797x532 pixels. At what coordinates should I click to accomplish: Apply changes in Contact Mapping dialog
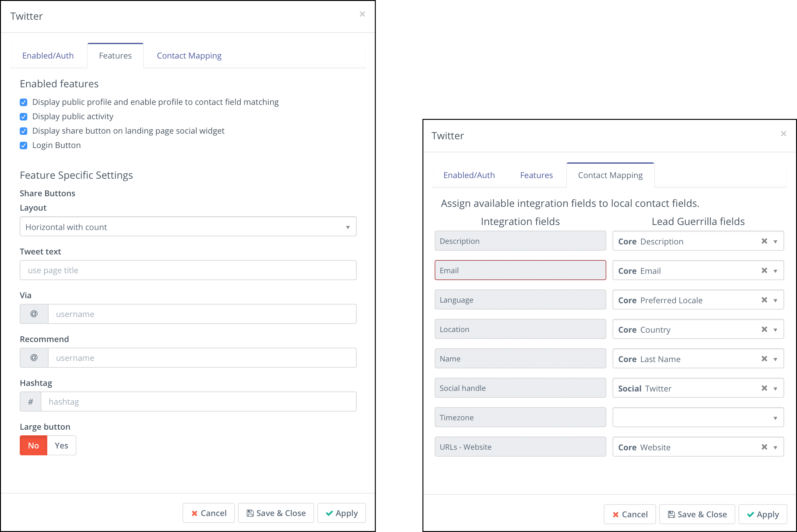coord(763,514)
